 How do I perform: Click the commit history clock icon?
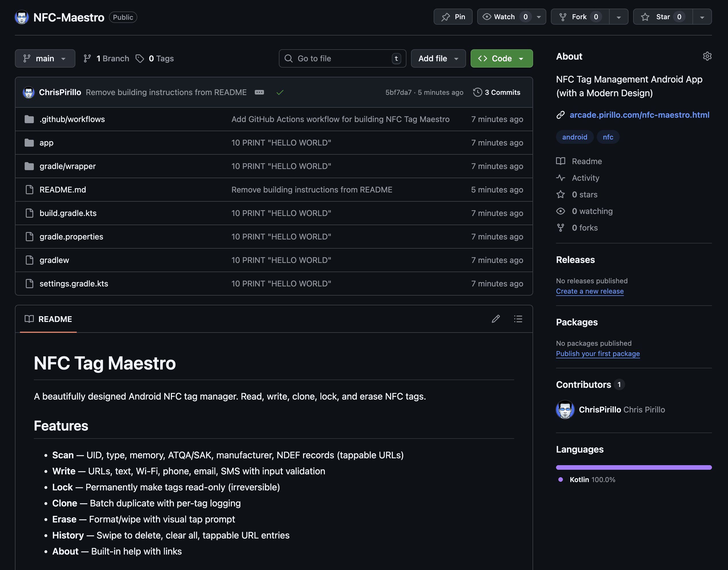(477, 92)
